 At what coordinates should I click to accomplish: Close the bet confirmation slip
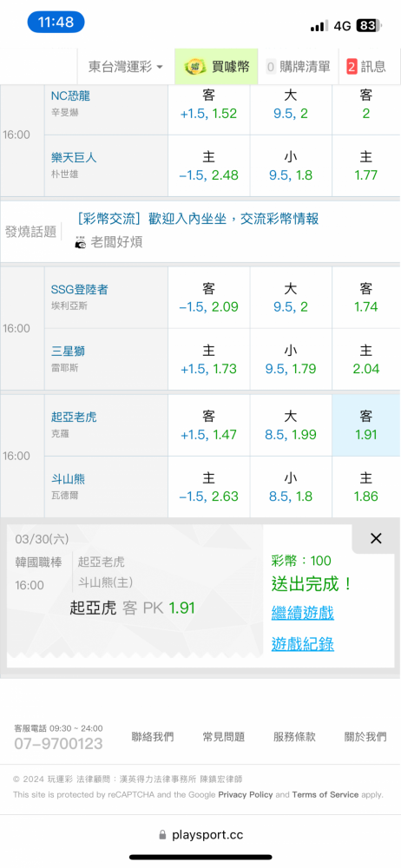coord(376,538)
